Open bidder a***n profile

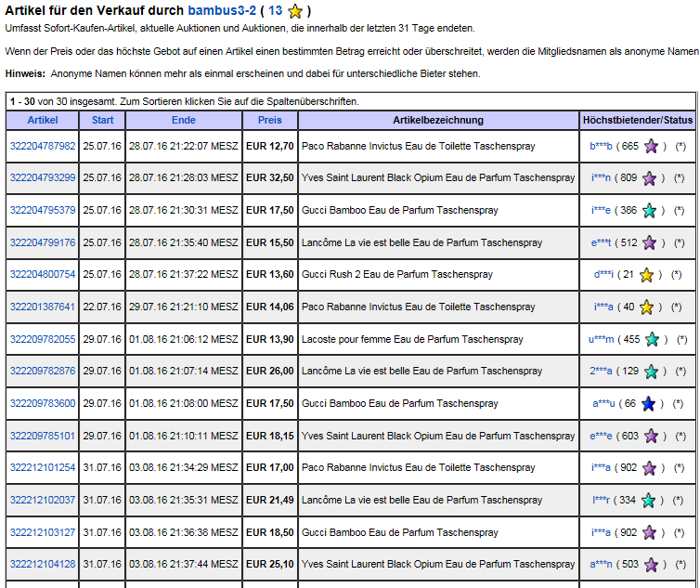[x=601, y=565]
